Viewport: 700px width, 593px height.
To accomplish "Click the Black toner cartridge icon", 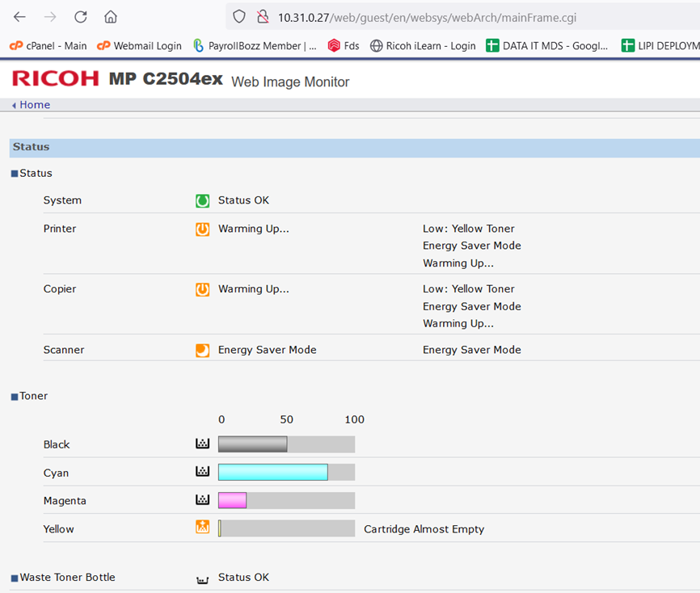I will pyautogui.click(x=202, y=444).
